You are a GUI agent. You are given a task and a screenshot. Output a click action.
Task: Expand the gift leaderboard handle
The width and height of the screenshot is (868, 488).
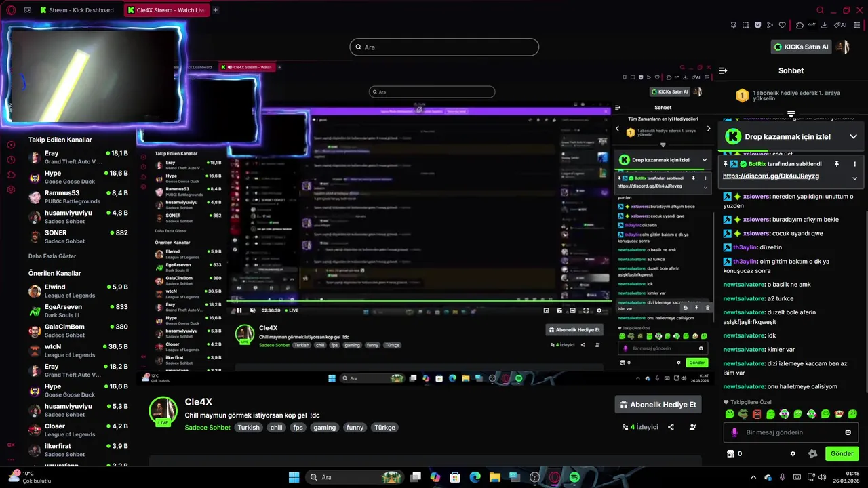point(791,114)
